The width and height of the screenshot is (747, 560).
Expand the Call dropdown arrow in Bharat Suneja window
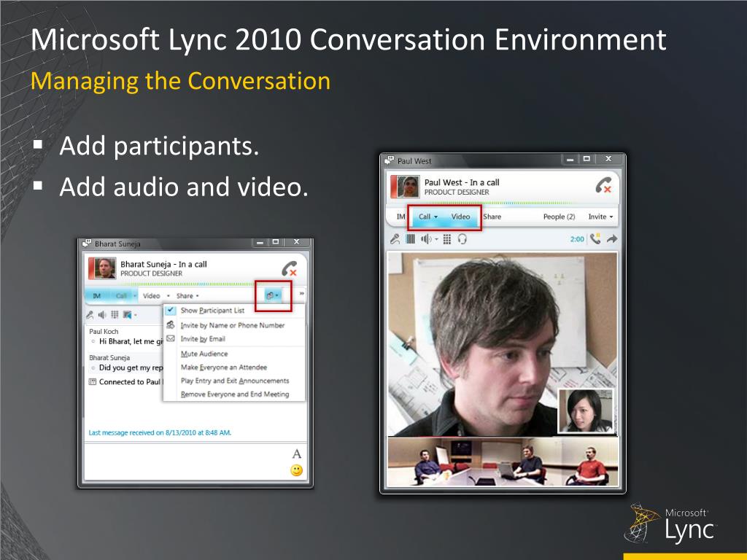pyautogui.click(x=135, y=296)
